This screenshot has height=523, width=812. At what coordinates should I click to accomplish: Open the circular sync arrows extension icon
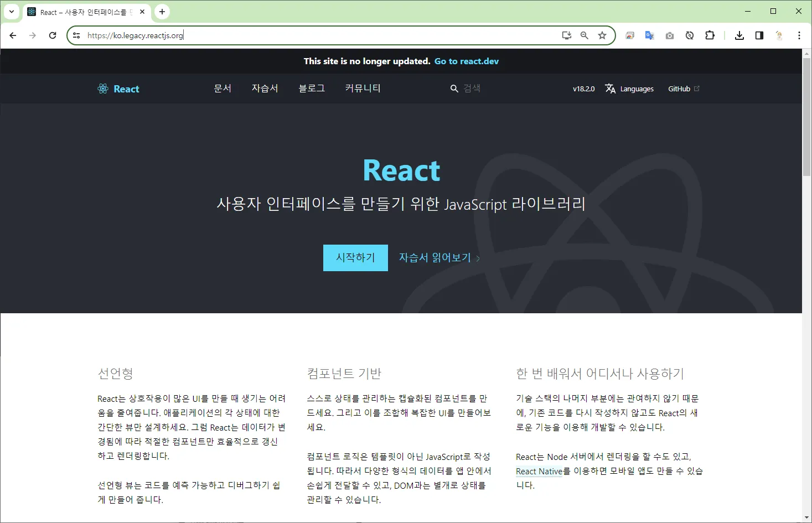tap(690, 35)
